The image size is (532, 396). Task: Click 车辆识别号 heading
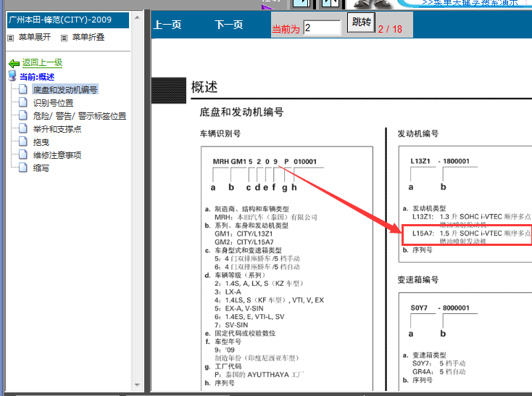point(220,133)
